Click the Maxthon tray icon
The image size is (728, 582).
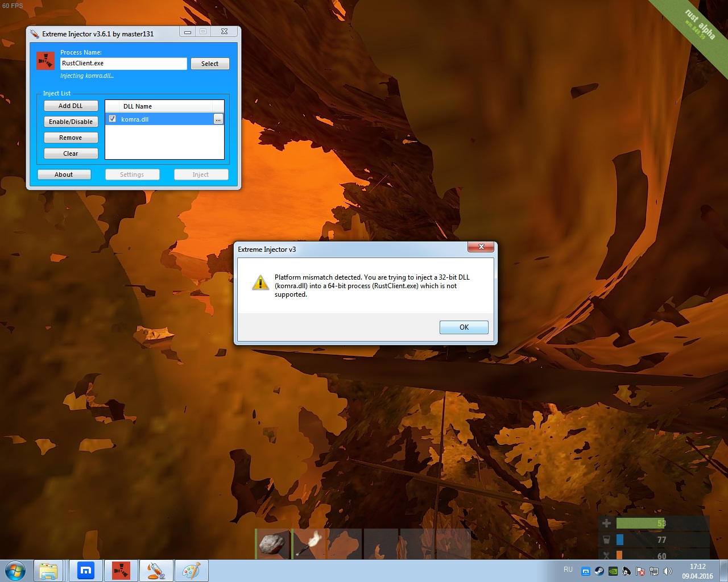pos(586,572)
